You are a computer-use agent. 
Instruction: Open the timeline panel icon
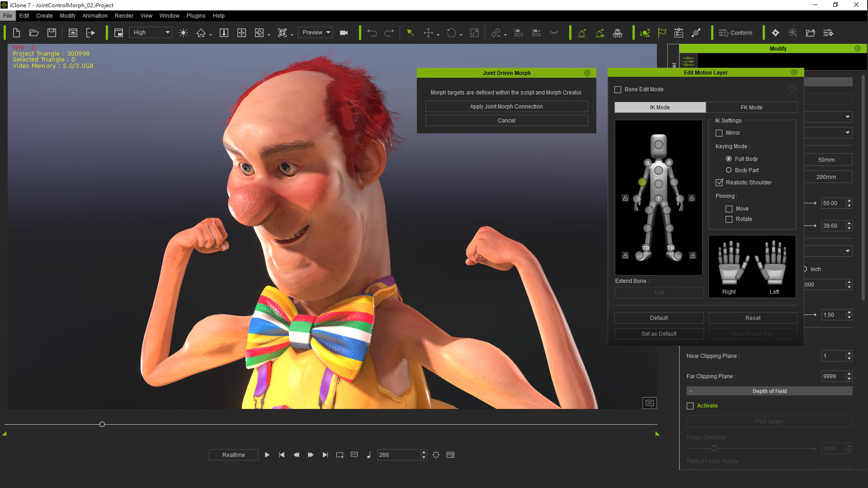[x=450, y=455]
